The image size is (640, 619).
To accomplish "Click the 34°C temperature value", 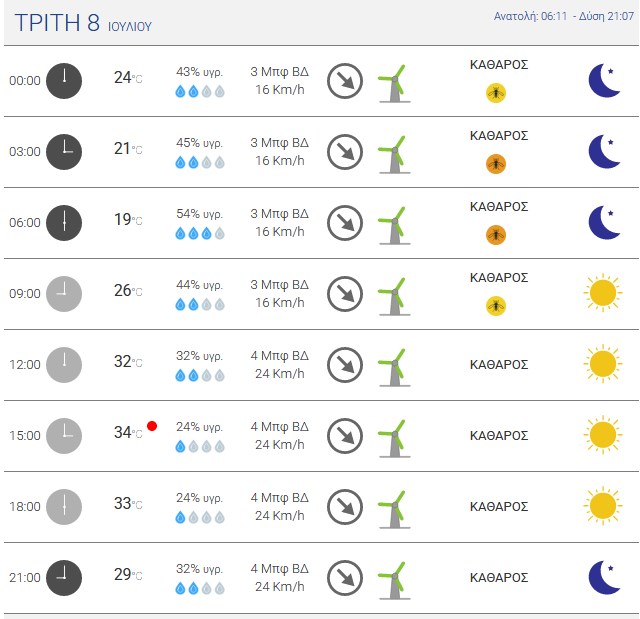I will (127, 433).
